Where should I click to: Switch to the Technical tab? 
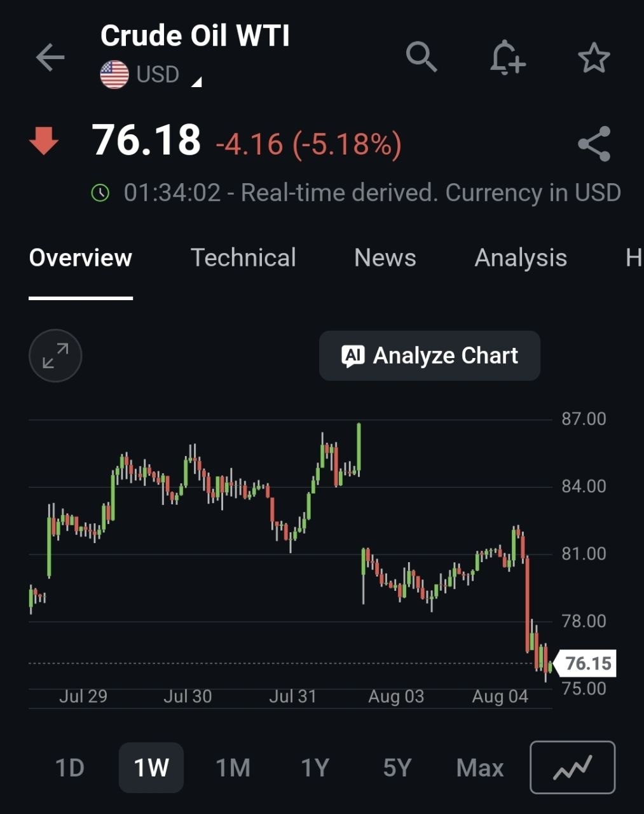tap(243, 258)
